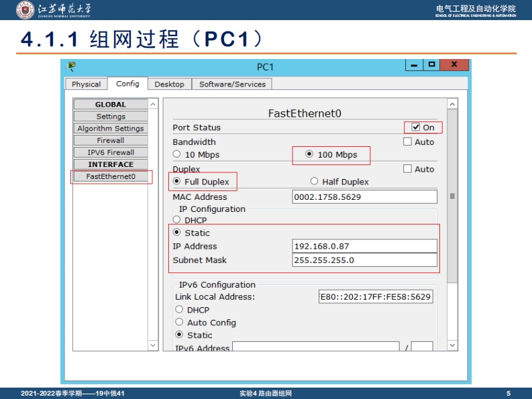The width and height of the screenshot is (532, 399).
Task: Open the Desktop tab
Action: (x=169, y=84)
